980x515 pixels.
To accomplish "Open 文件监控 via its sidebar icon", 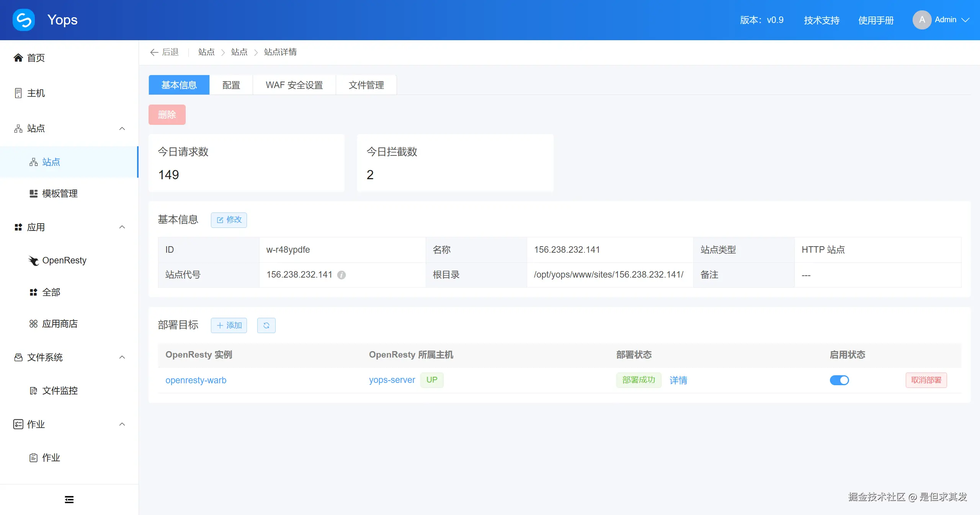I will 34,391.
